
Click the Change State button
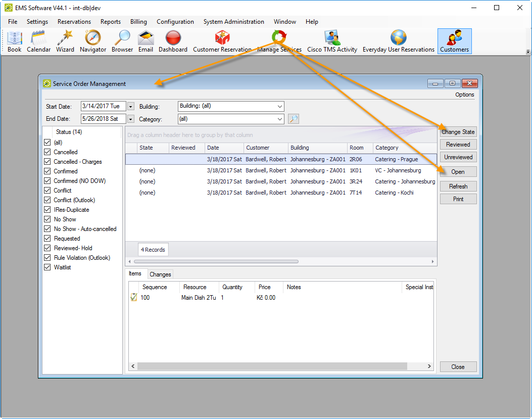458,132
